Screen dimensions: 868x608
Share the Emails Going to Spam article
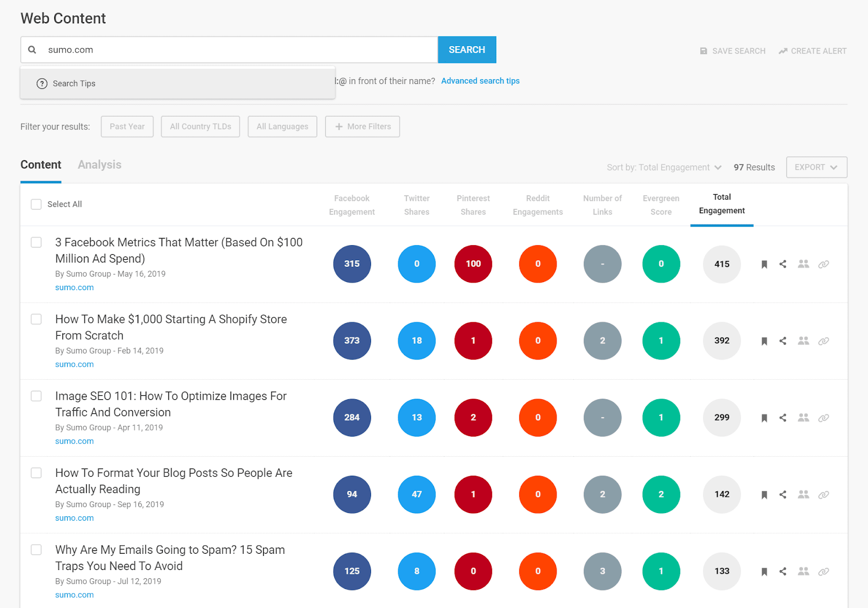point(783,572)
